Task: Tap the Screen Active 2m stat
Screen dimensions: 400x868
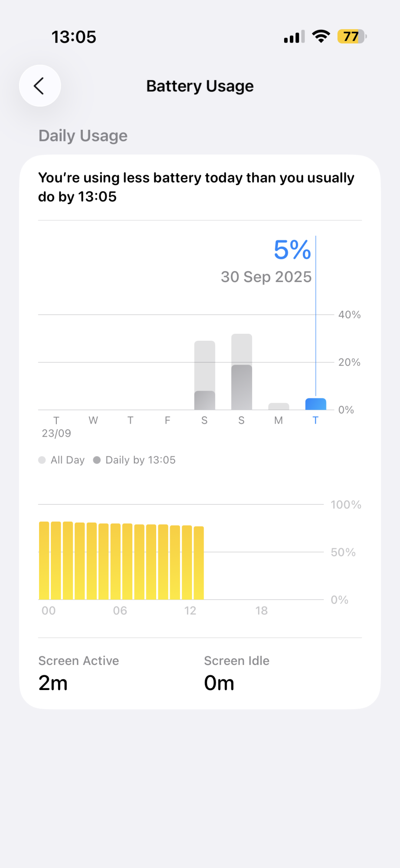Action: click(79, 673)
